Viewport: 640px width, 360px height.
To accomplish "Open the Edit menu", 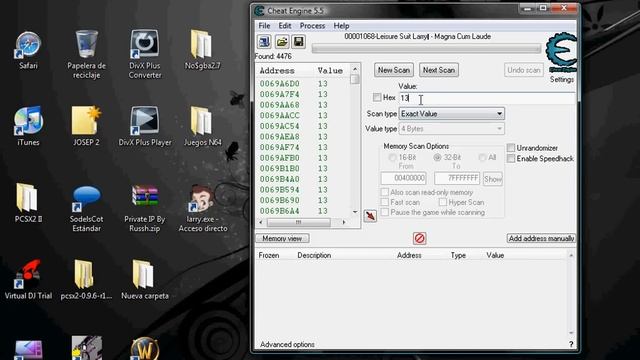I will [x=284, y=26].
